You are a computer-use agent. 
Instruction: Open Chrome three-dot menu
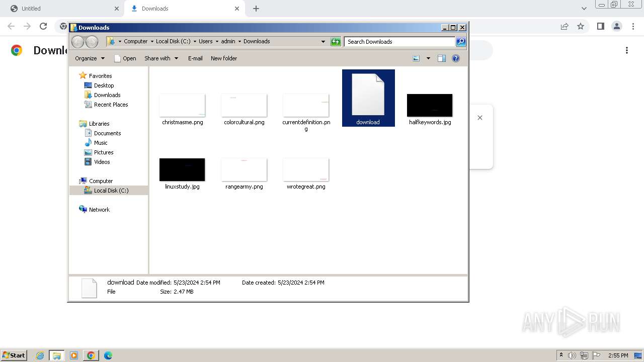(632, 26)
